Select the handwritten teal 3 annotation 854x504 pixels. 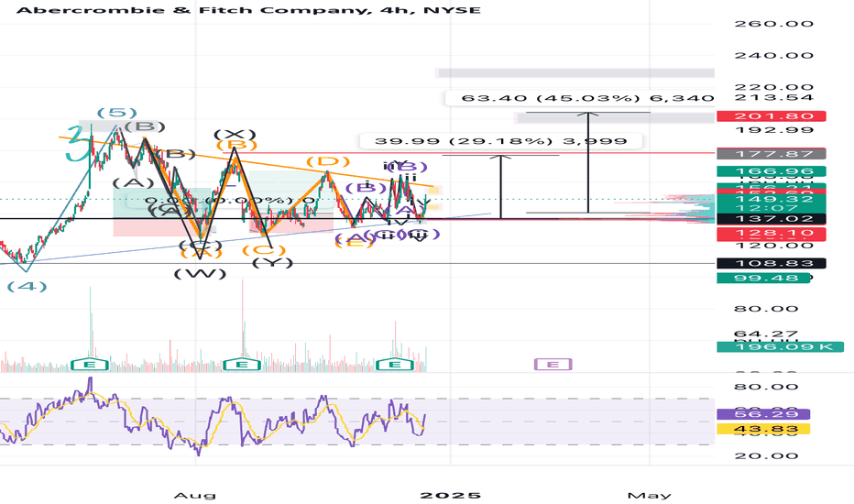point(78,143)
